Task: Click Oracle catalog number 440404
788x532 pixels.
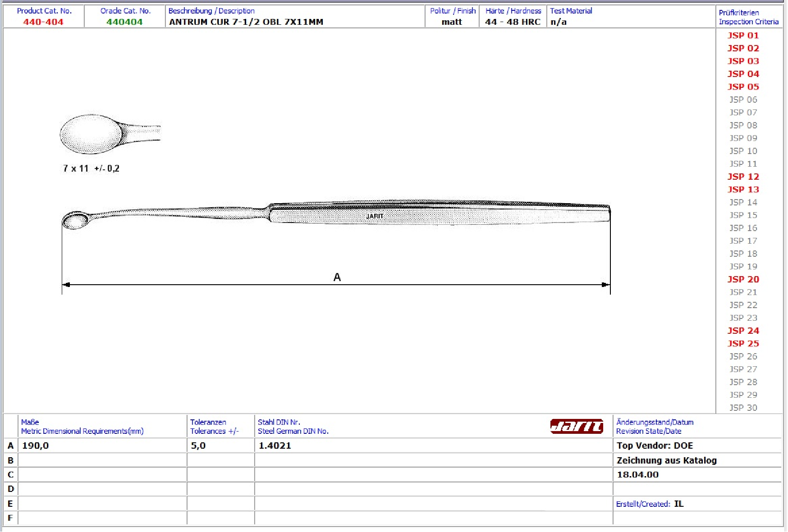Action: (x=124, y=22)
